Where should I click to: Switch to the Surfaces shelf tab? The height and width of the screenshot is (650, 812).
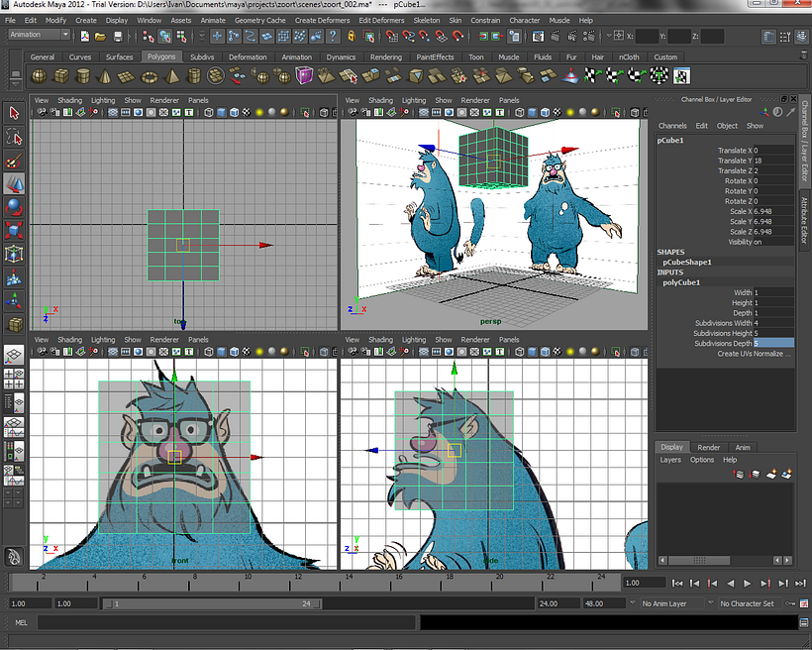pos(119,57)
